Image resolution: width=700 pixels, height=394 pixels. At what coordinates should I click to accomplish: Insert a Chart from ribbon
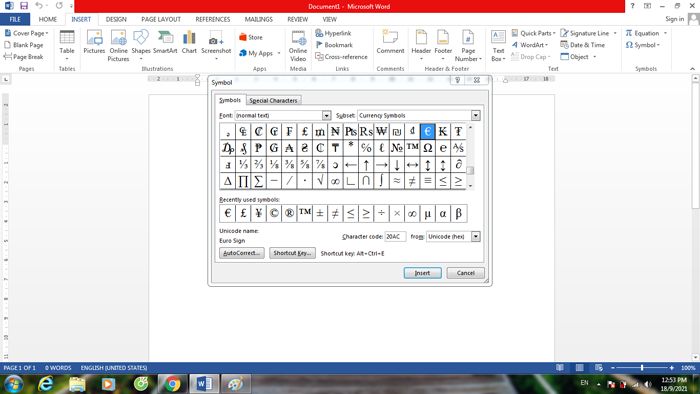tap(189, 42)
